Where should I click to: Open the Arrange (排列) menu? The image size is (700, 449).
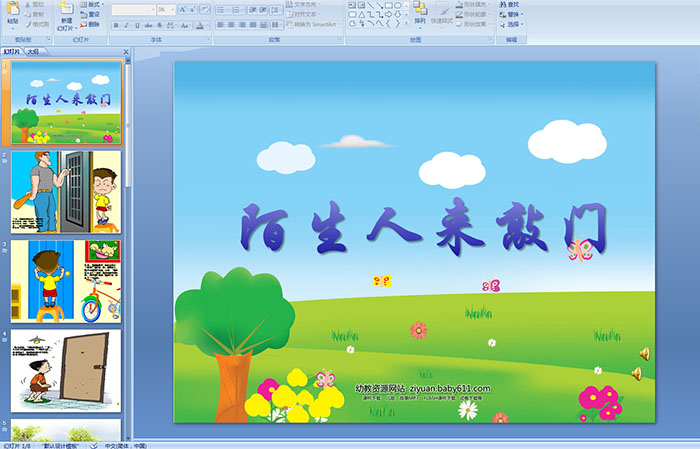click(x=420, y=13)
